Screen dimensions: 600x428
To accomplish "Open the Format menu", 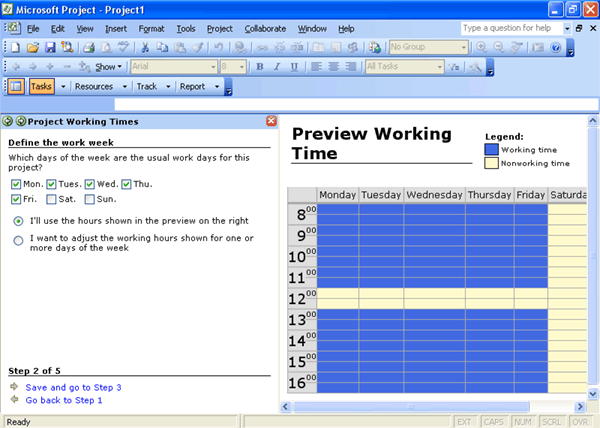I will pyautogui.click(x=151, y=29).
